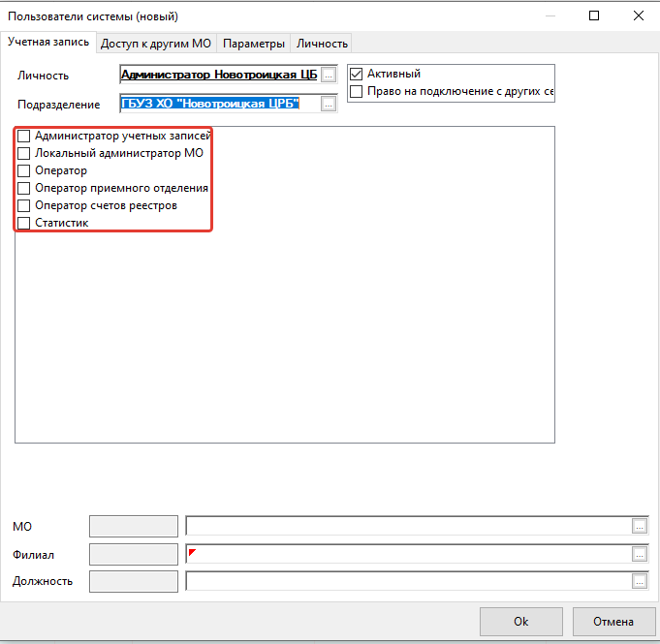The image size is (660, 644).
Task: Enable the Статистик role checkbox
Action: (x=23, y=223)
